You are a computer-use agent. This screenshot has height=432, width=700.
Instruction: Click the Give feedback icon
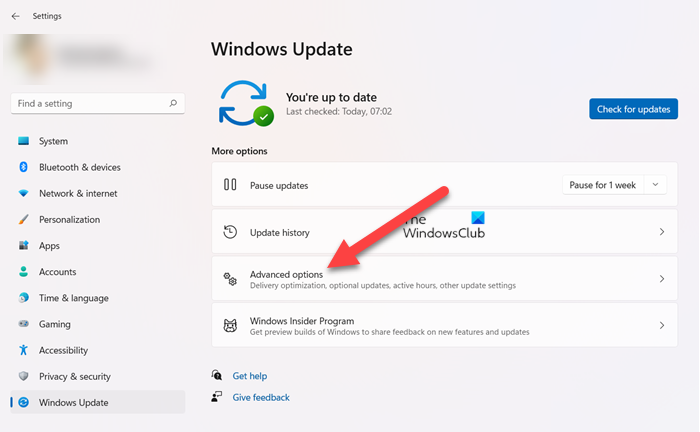click(217, 397)
